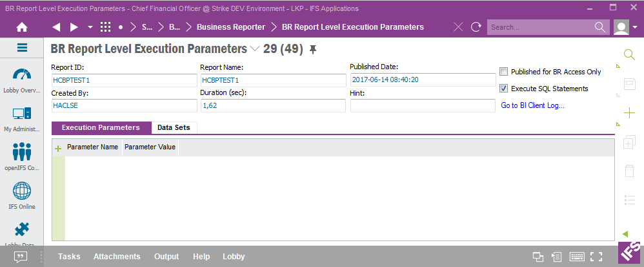Click the window switcher icon in bottom bar

[538, 257]
